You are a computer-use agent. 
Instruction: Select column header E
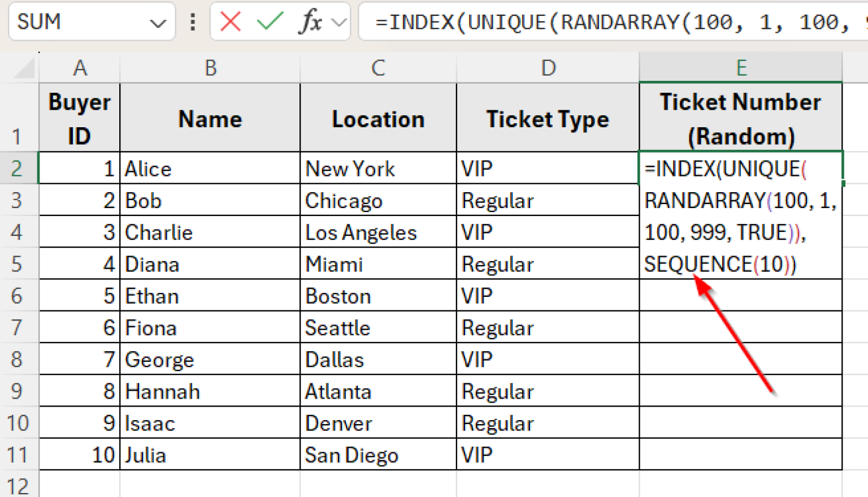(x=741, y=67)
